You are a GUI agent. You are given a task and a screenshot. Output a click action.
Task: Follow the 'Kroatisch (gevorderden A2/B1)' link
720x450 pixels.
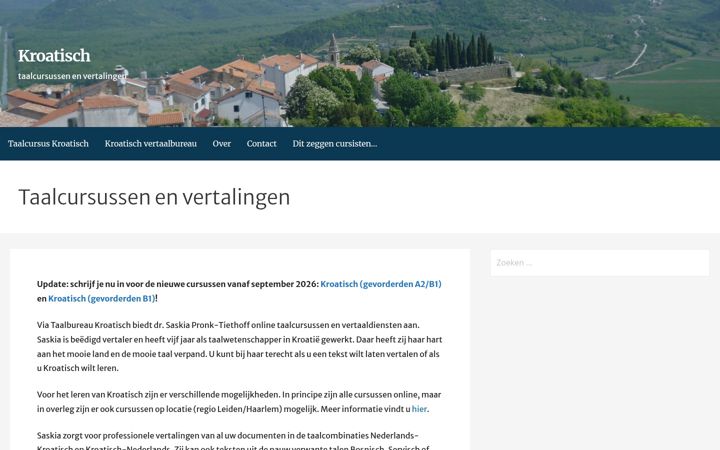click(x=381, y=284)
